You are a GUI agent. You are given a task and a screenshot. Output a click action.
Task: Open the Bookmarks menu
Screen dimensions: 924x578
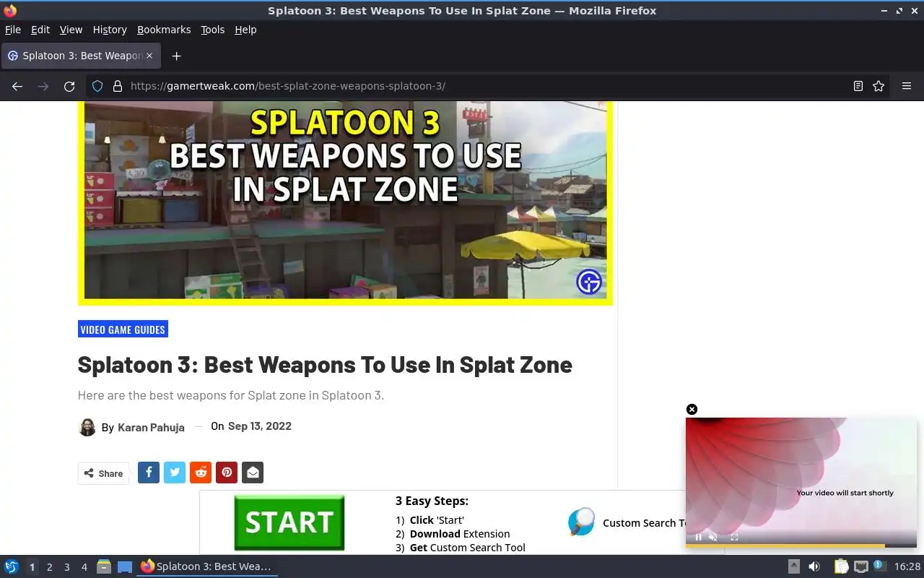[x=164, y=30]
